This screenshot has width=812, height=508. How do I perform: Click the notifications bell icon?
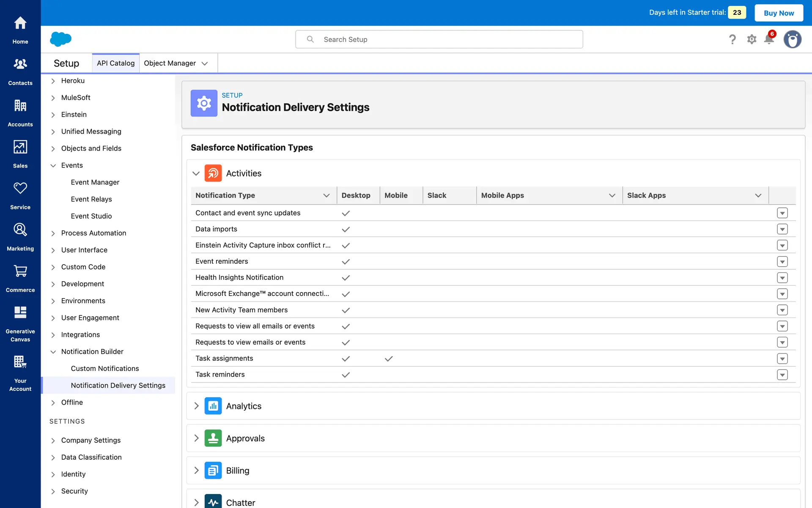click(769, 39)
